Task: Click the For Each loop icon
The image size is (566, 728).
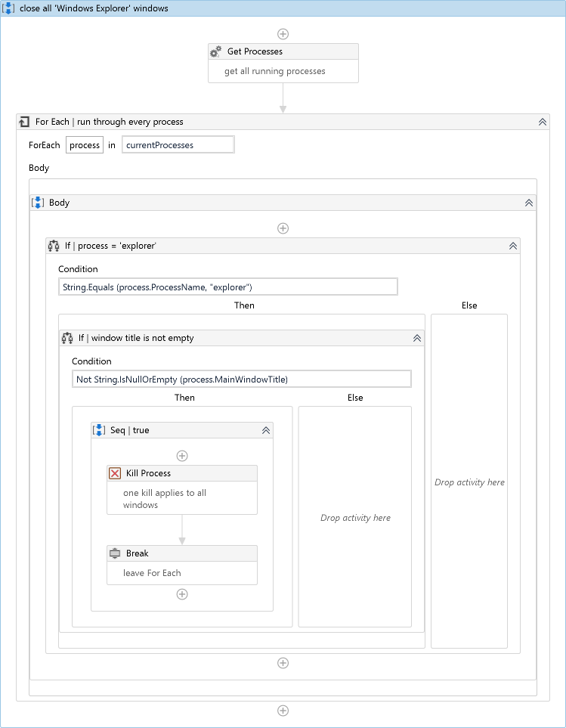Action: coord(24,122)
